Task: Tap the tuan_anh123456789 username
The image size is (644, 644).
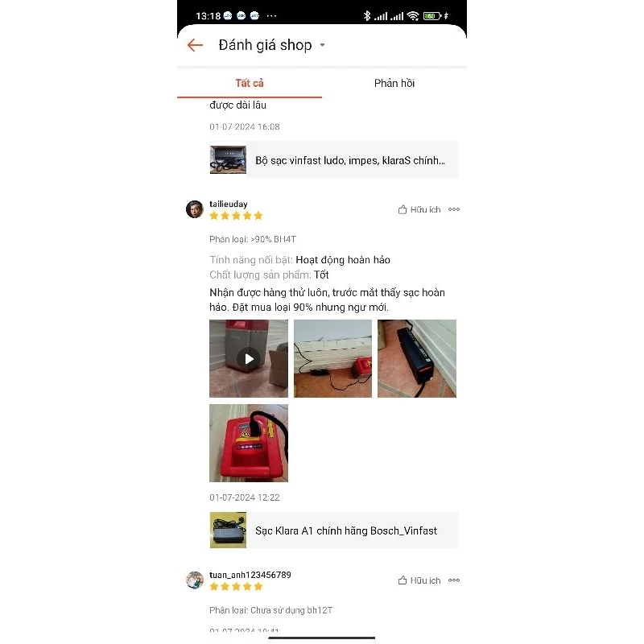Action: point(250,575)
